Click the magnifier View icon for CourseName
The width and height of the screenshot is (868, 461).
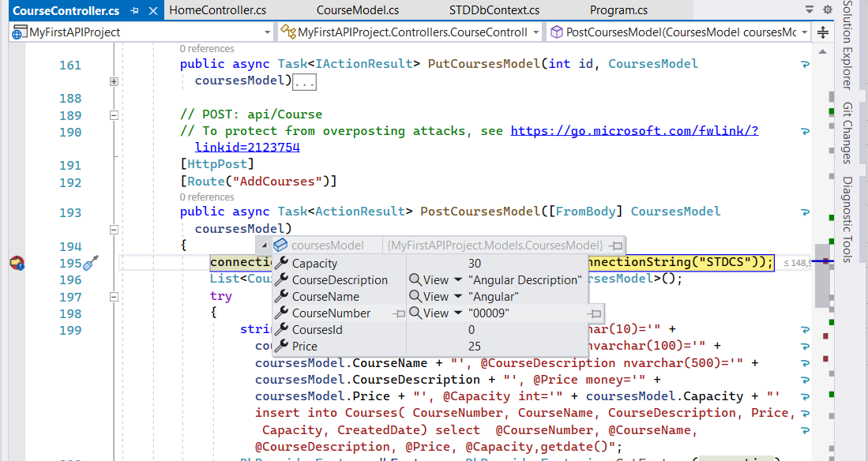pyautogui.click(x=415, y=297)
